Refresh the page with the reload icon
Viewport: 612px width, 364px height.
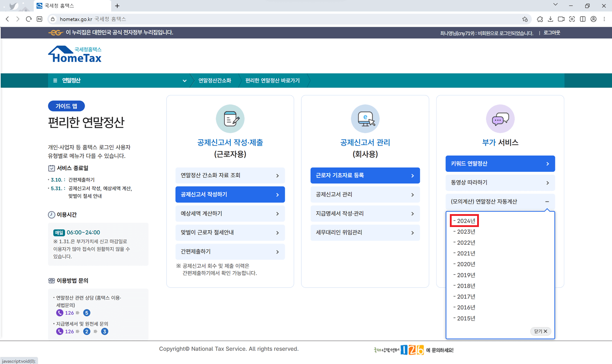click(x=29, y=19)
